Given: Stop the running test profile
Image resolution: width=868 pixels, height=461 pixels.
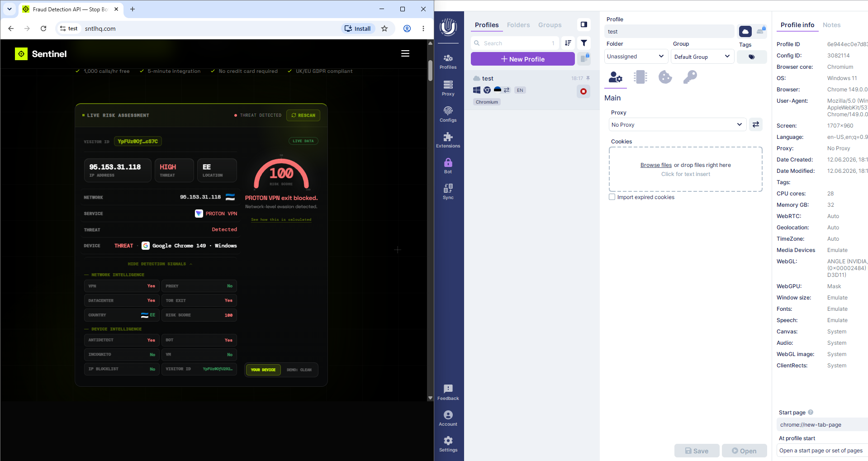Looking at the screenshot, I should [583, 91].
